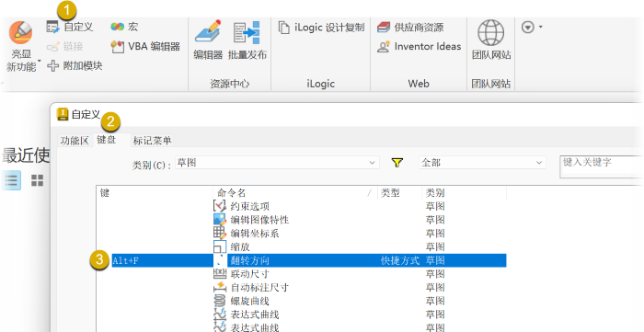
Task: Click the 编辑坐标系 grid icon
Action: click(220, 233)
